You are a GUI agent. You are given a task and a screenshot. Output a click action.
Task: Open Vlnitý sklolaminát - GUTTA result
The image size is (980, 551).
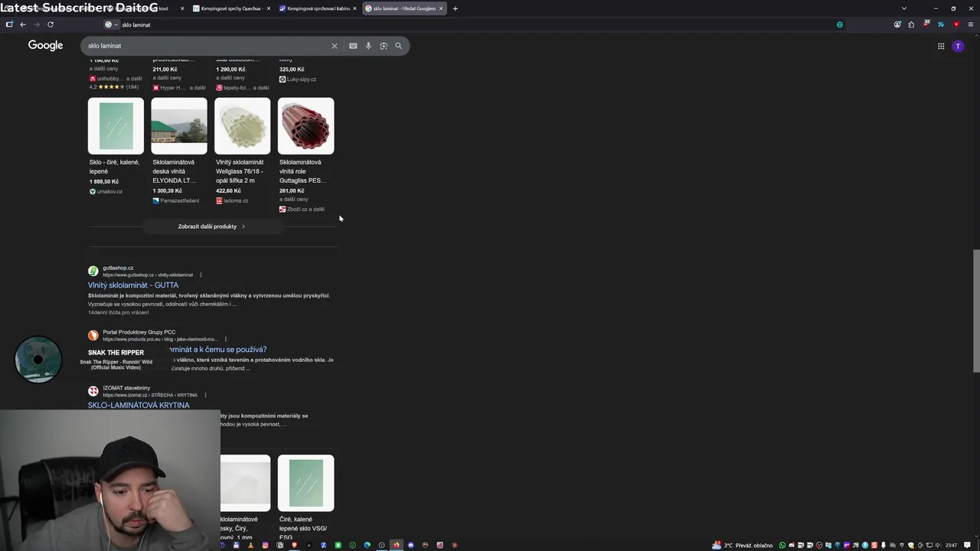click(x=133, y=285)
